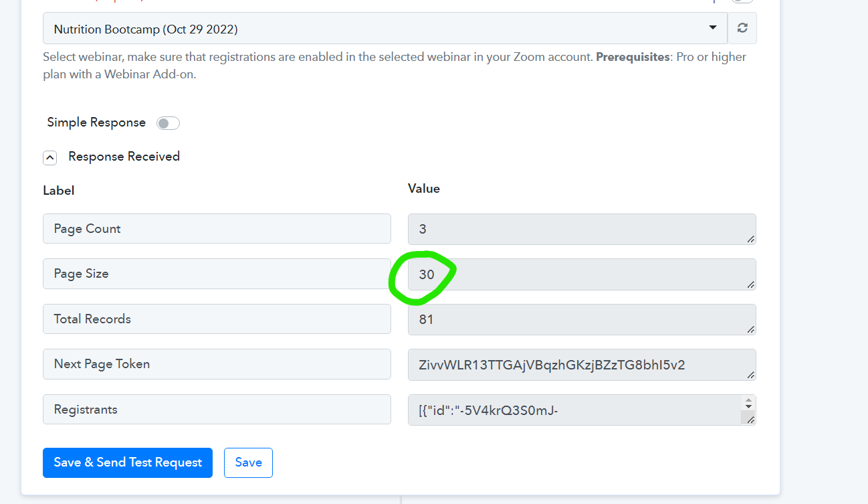Collapse the Response Received section

pyautogui.click(x=49, y=157)
